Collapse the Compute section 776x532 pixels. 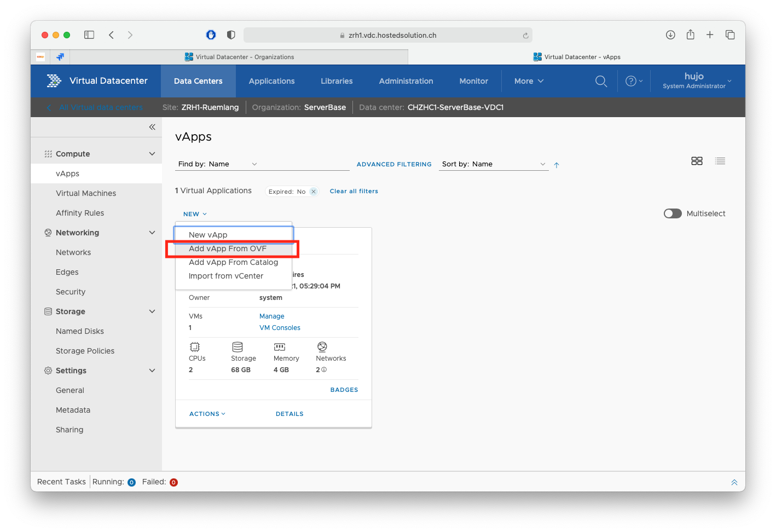click(x=152, y=154)
